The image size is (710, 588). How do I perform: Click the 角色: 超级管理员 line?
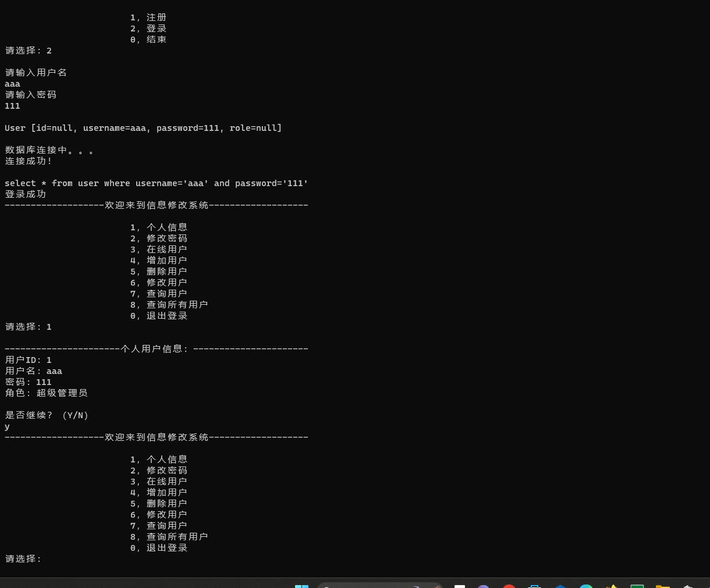point(47,393)
